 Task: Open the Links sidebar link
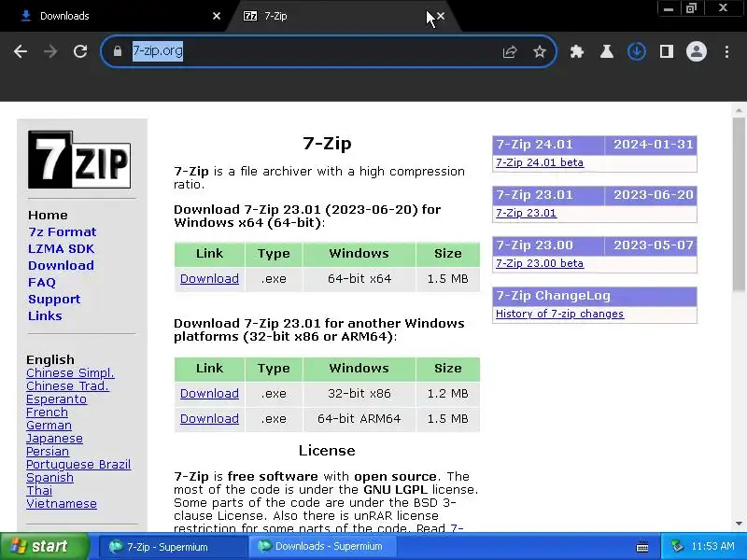tap(45, 315)
